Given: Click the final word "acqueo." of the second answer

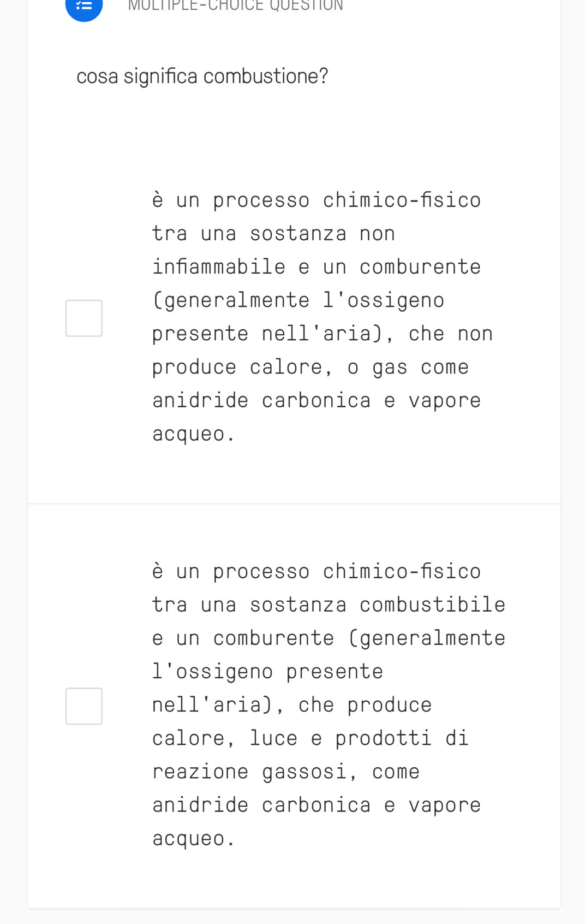Looking at the screenshot, I should 194,839.
